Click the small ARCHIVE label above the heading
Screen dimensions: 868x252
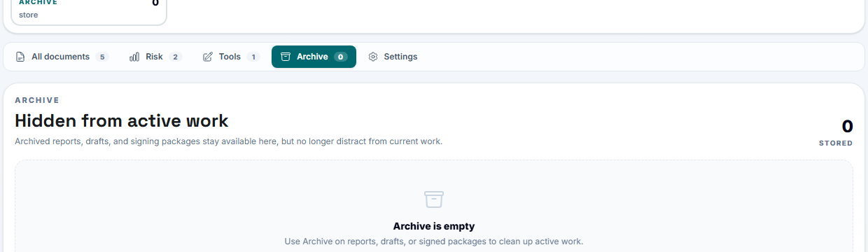coord(37,101)
